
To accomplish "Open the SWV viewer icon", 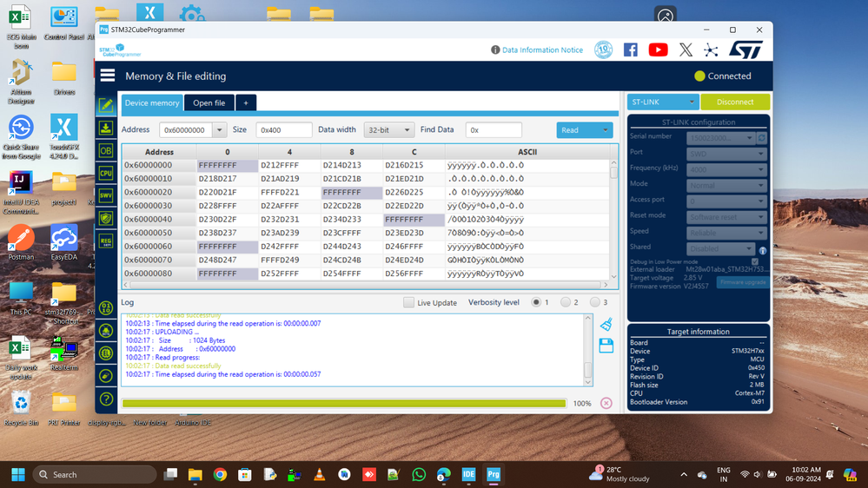I will (106, 195).
